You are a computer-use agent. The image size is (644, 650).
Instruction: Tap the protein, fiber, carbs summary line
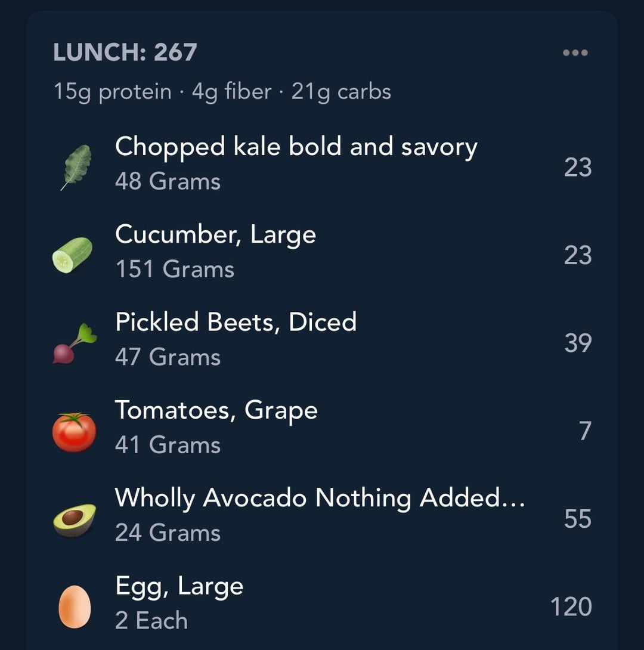tap(222, 92)
